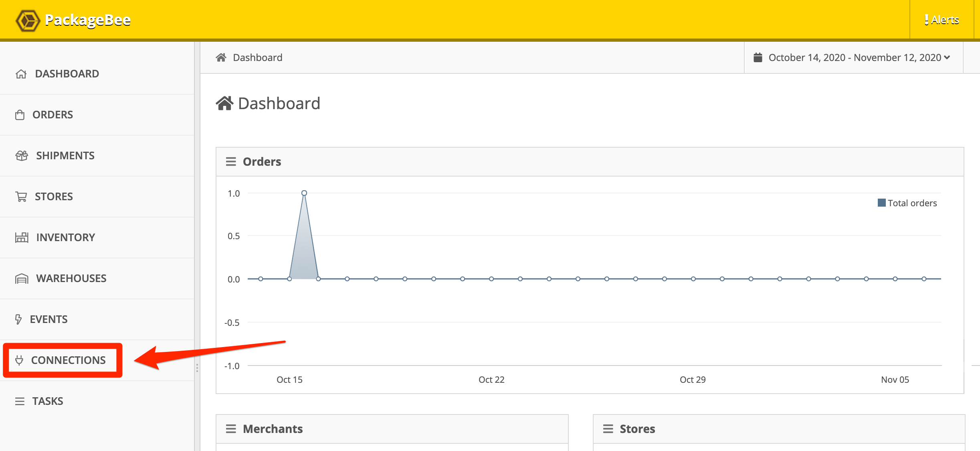The width and height of the screenshot is (980, 451).
Task: Click the hamburger icon on Stores panel
Action: pyautogui.click(x=608, y=429)
